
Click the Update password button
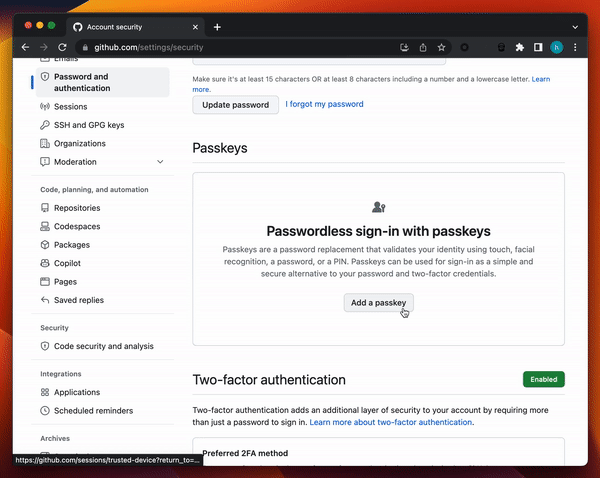(234, 104)
